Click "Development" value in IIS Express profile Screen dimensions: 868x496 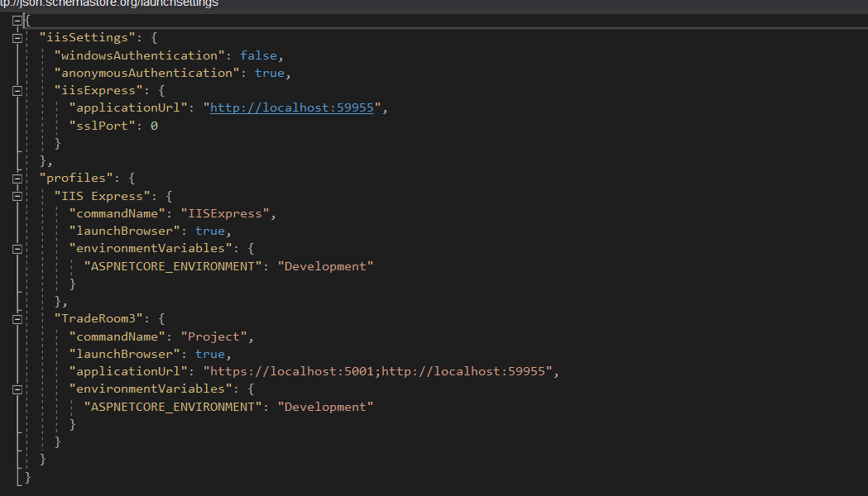click(x=325, y=266)
